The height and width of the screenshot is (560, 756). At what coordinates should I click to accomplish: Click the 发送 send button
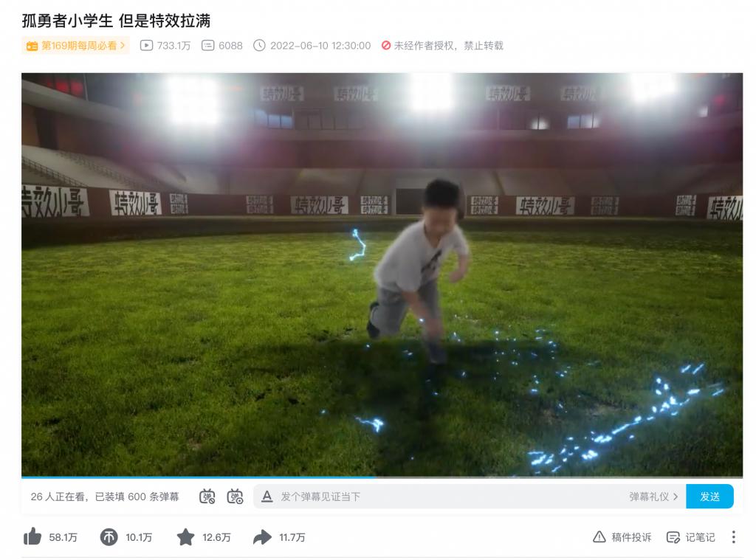[709, 497]
